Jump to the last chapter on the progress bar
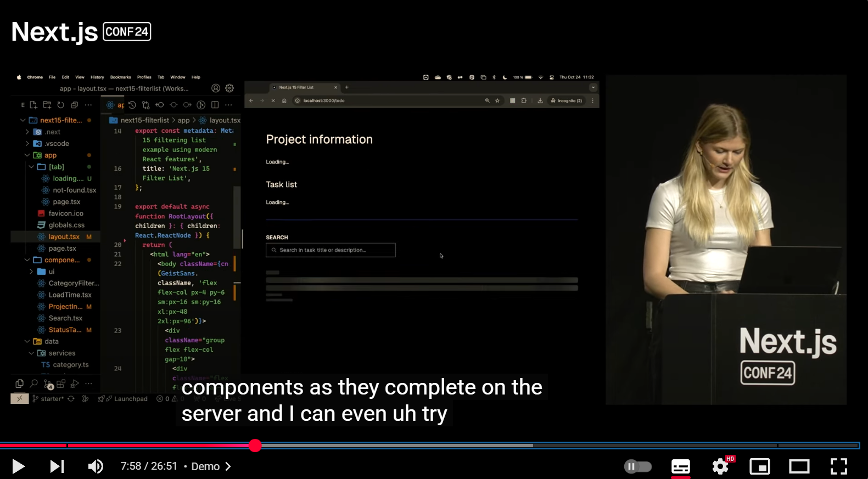Image resolution: width=868 pixels, height=479 pixels. (818, 446)
